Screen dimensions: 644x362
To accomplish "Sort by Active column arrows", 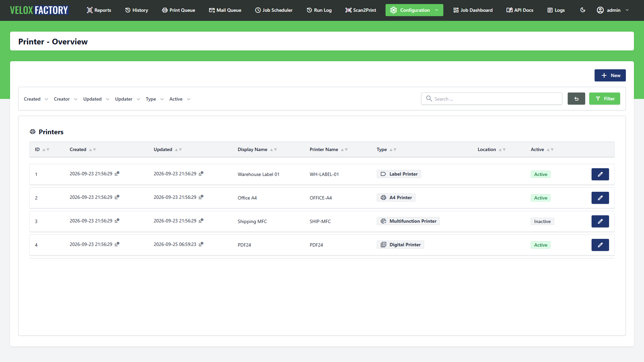I will point(550,150).
